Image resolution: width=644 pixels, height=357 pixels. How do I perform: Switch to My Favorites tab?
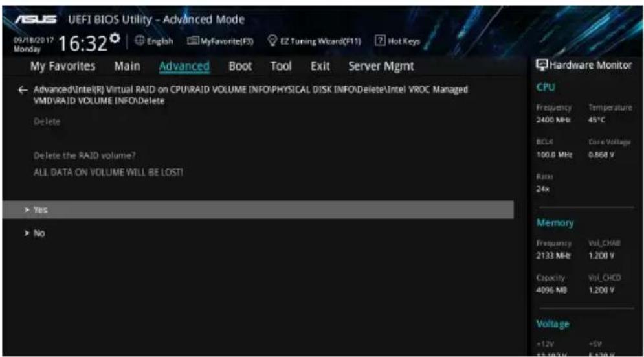[x=63, y=66]
